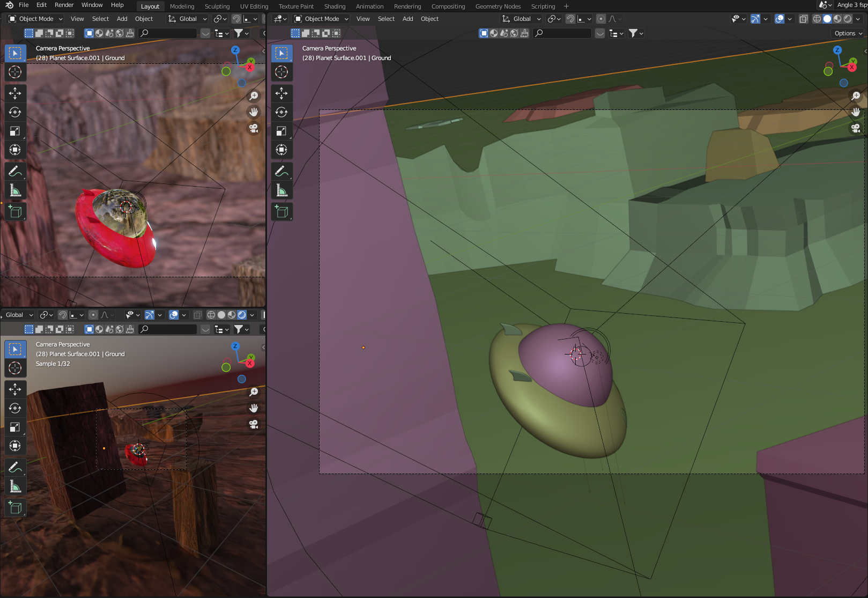
Task: Switch main viewport to rendered shading
Action: tap(848, 19)
